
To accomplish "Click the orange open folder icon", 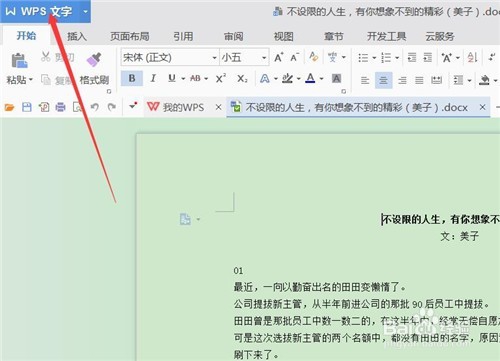I will [9, 107].
